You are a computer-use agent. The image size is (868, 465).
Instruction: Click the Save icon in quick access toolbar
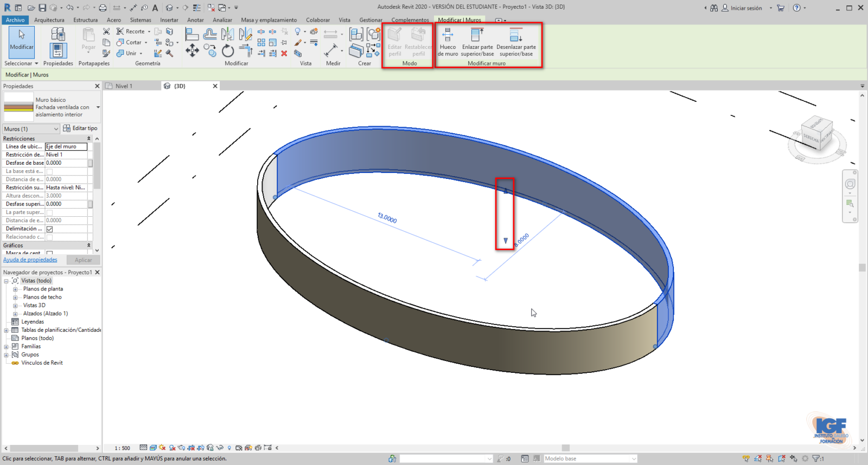point(42,8)
